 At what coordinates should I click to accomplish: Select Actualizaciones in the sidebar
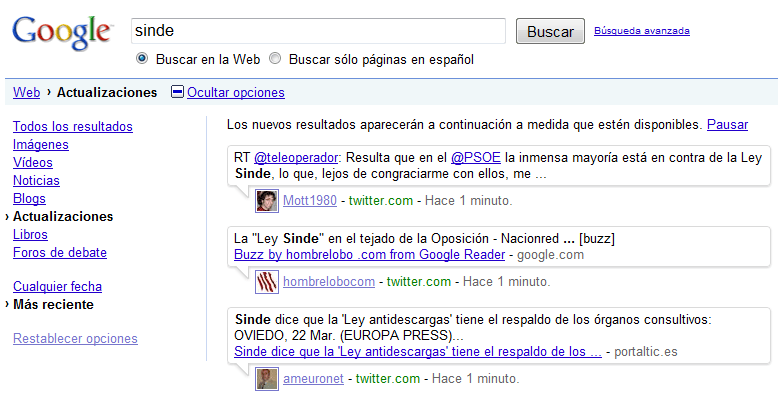[x=63, y=216]
